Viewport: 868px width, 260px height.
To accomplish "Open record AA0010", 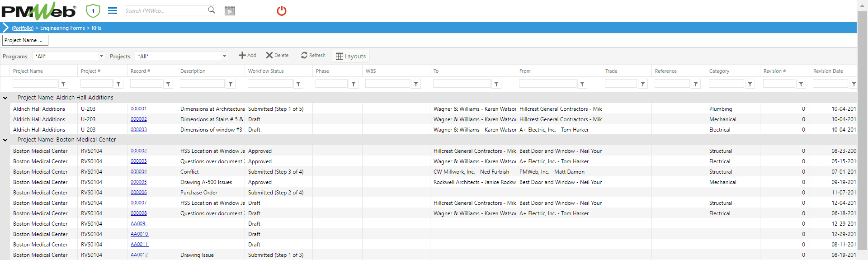I will pyautogui.click(x=140, y=234).
